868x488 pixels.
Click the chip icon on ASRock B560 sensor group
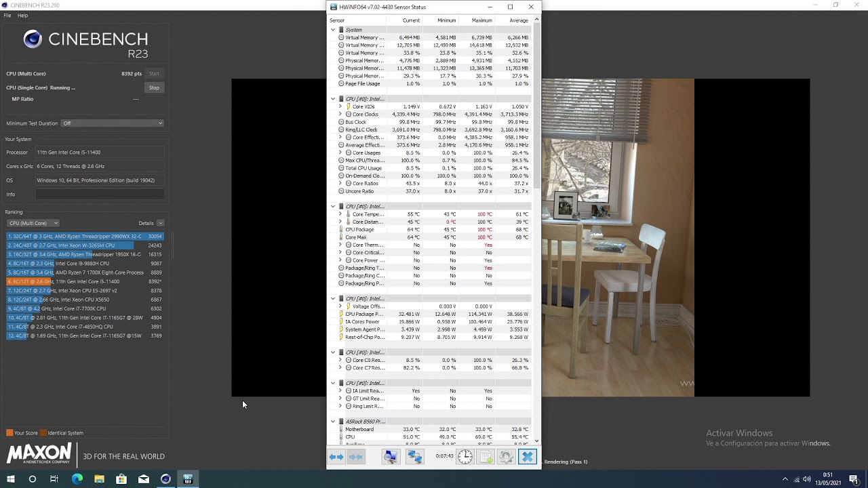coord(341,422)
